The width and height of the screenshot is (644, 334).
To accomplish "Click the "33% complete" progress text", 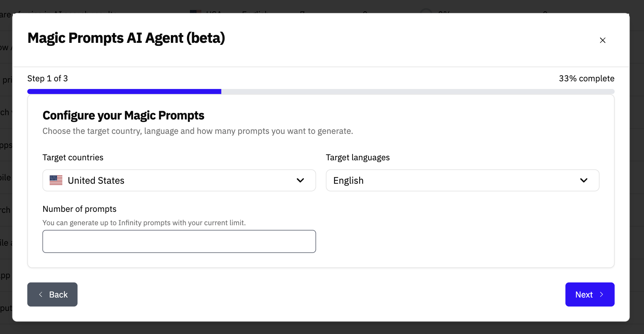I will point(586,79).
